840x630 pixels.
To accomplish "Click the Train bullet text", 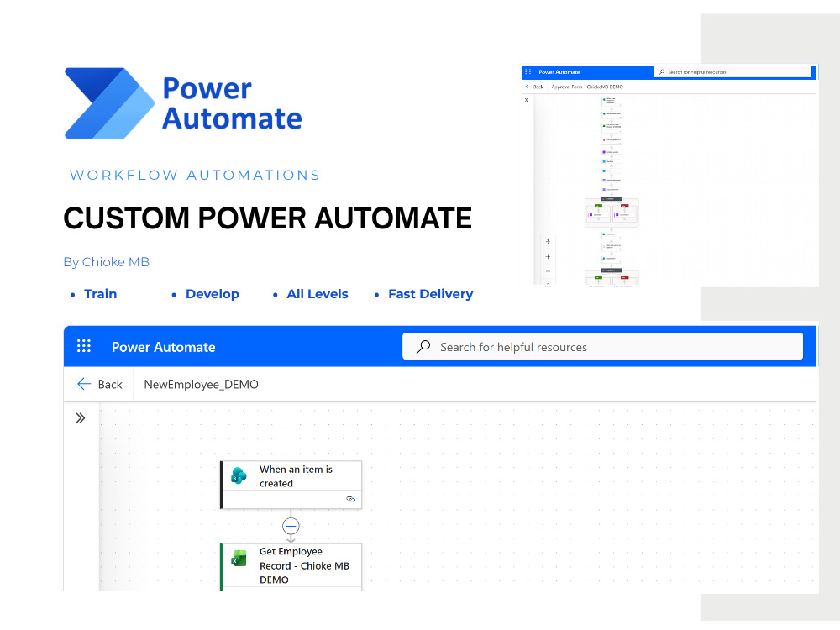I will 100,293.
